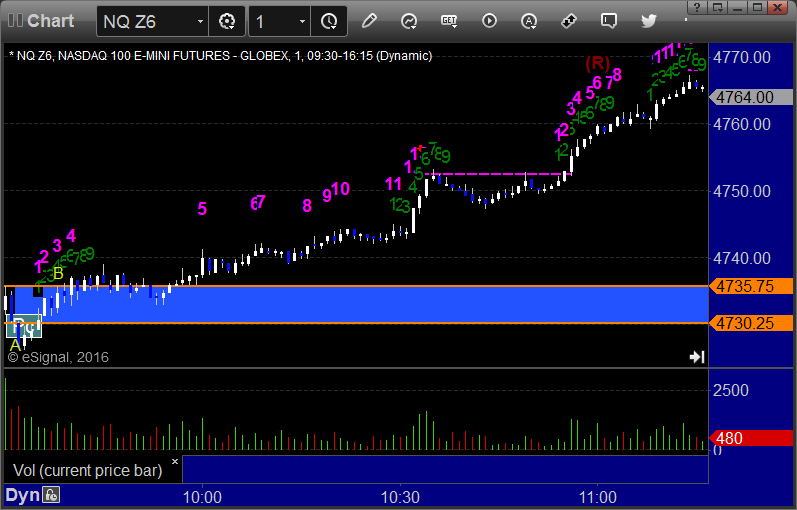Open the alerts circled-A icon menu

point(529,21)
